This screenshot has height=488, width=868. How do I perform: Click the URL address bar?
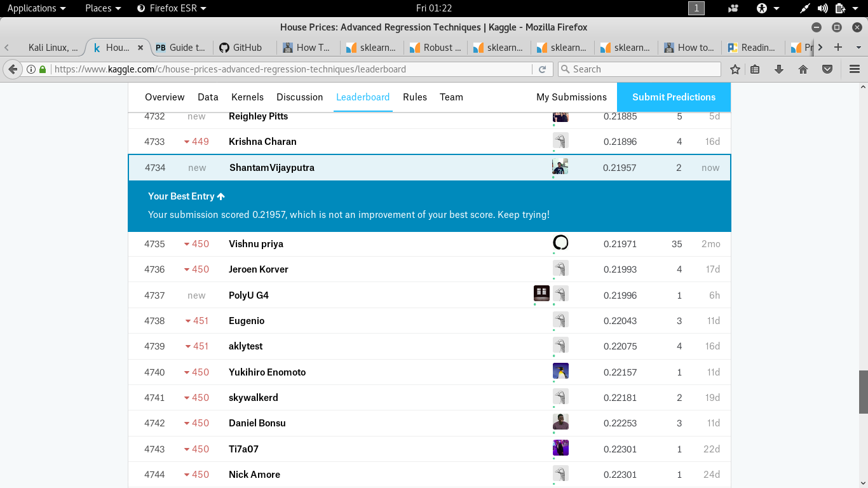pos(292,69)
